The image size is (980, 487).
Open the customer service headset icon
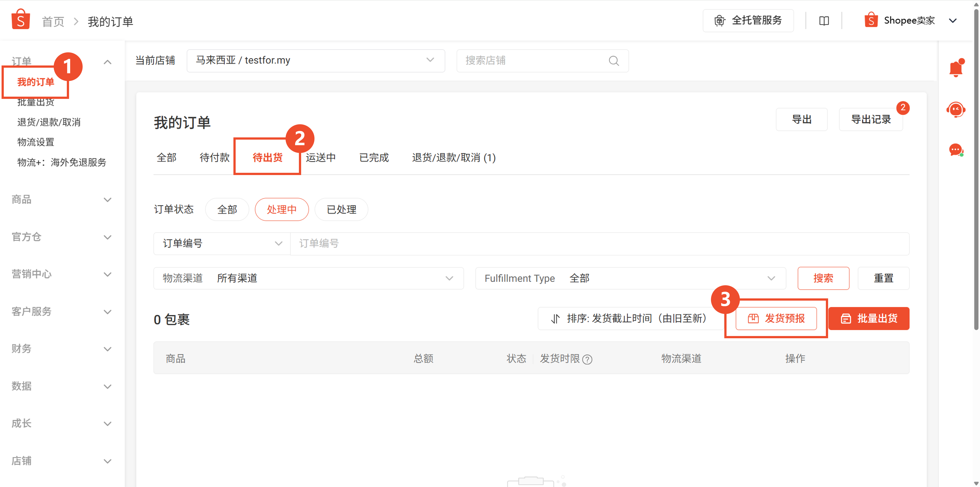pos(956,110)
